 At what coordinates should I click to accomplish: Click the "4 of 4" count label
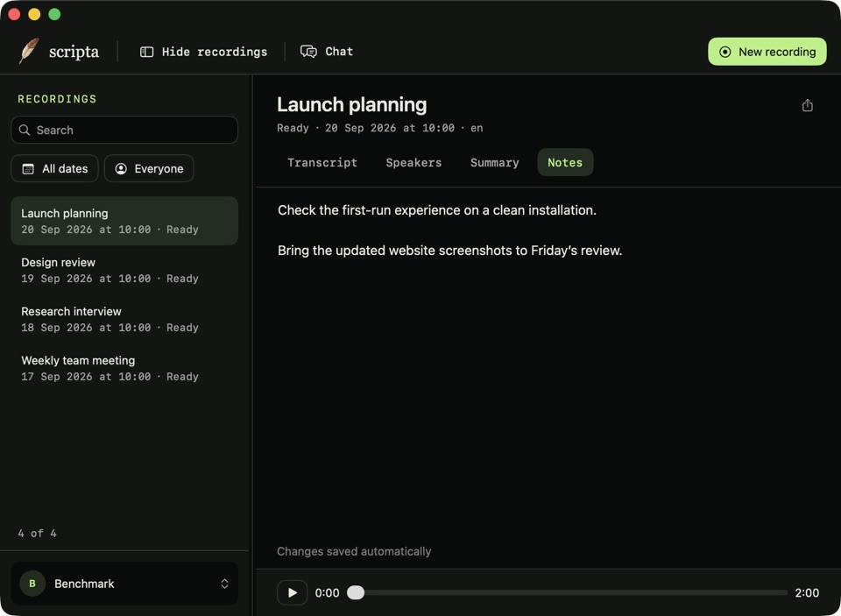pyautogui.click(x=37, y=534)
